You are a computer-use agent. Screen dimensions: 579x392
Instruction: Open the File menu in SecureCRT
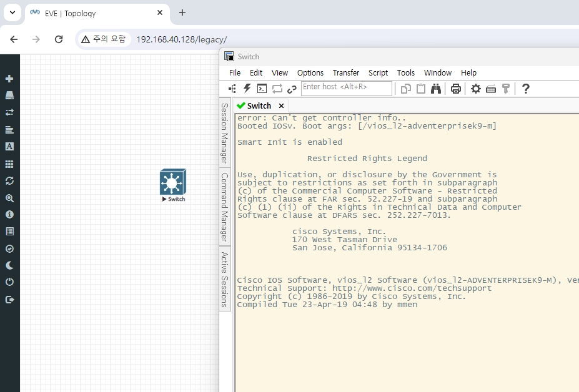[235, 72]
